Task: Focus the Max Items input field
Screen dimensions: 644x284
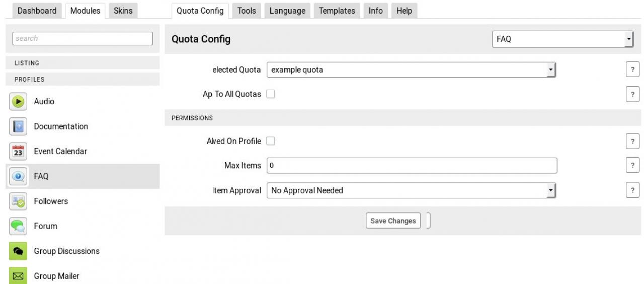Action: pos(412,165)
